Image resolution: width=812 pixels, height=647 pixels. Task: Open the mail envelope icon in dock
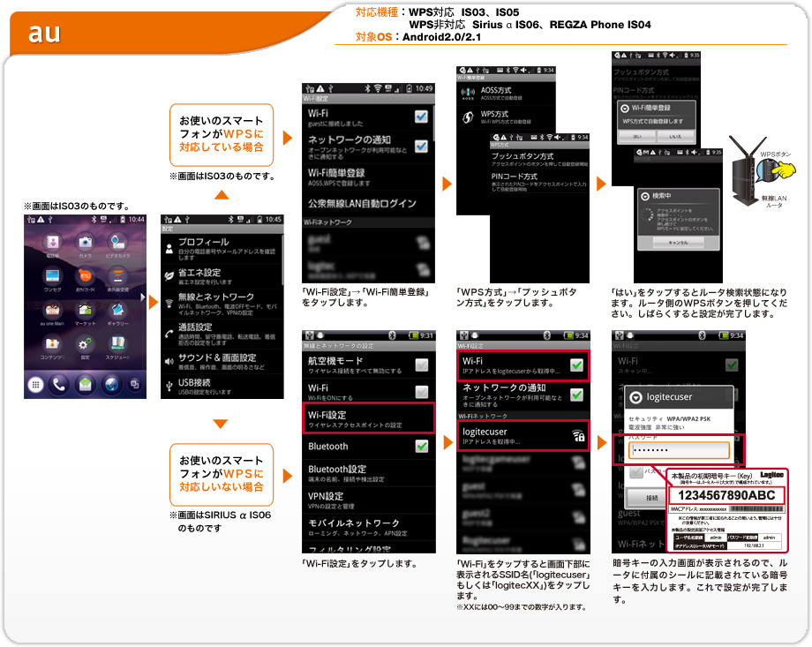[x=85, y=384]
